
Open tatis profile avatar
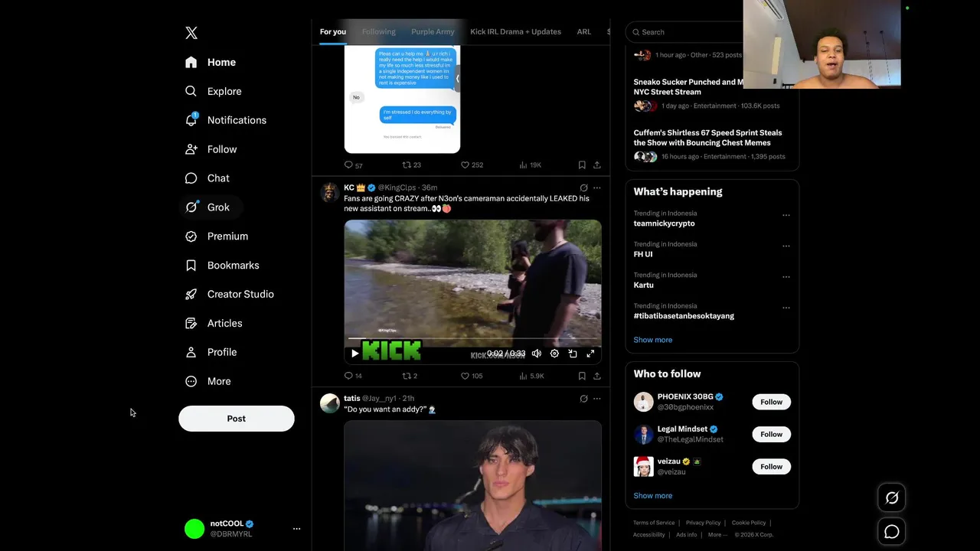(x=330, y=403)
